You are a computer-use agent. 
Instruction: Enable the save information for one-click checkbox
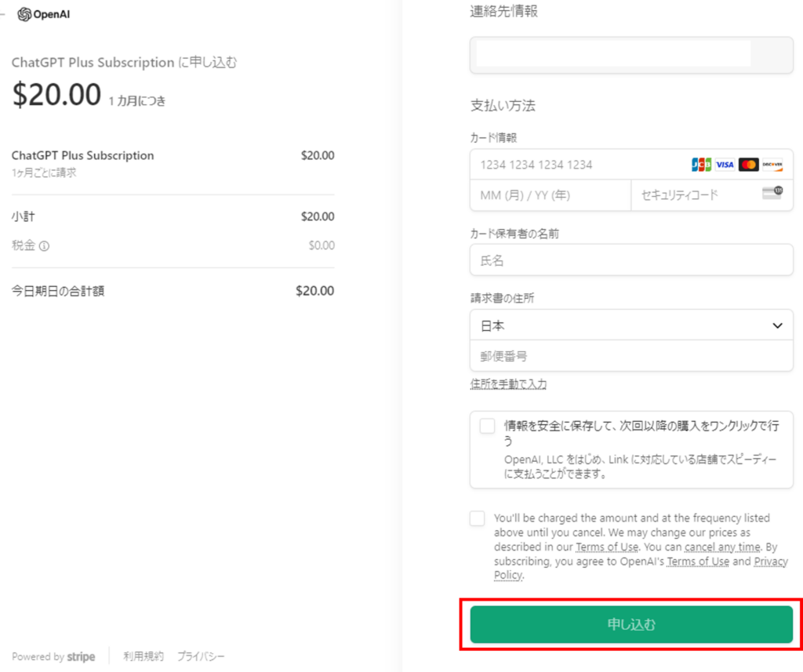487,426
